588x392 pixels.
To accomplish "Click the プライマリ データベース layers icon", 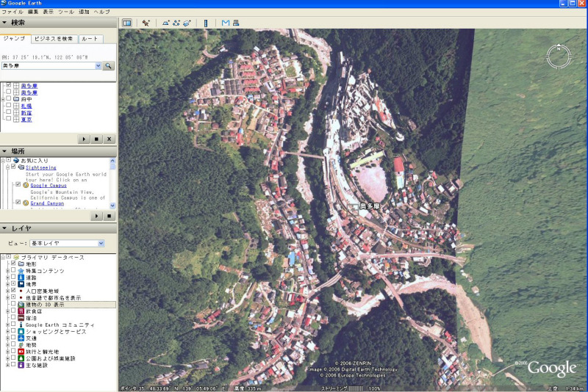I will click(16, 257).
